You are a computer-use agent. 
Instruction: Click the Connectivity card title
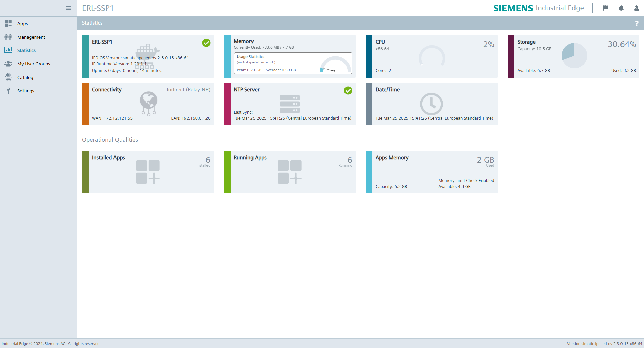click(106, 89)
